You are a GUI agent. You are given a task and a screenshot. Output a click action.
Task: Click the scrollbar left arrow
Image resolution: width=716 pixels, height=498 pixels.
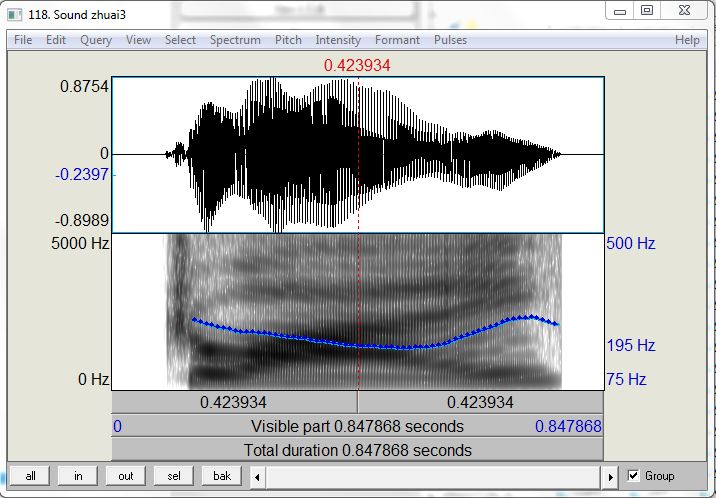pyautogui.click(x=258, y=477)
